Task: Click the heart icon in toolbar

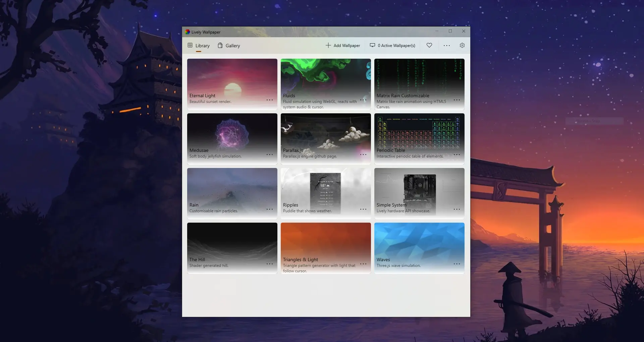Action: click(429, 46)
